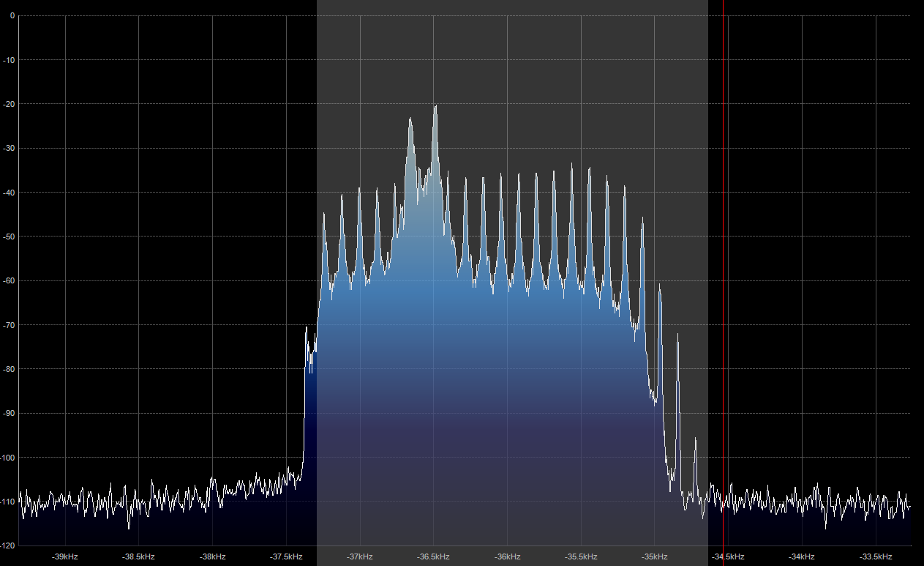The image size is (924, 566).
Task: Click the -120 dB level label
Action: pyautogui.click(x=7, y=546)
